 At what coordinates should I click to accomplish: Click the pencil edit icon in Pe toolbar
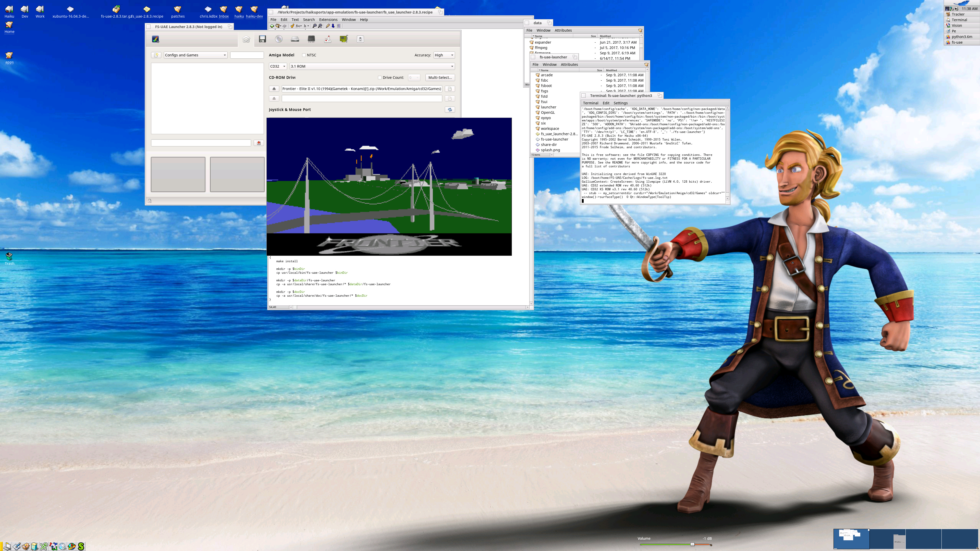(x=327, y=26)
